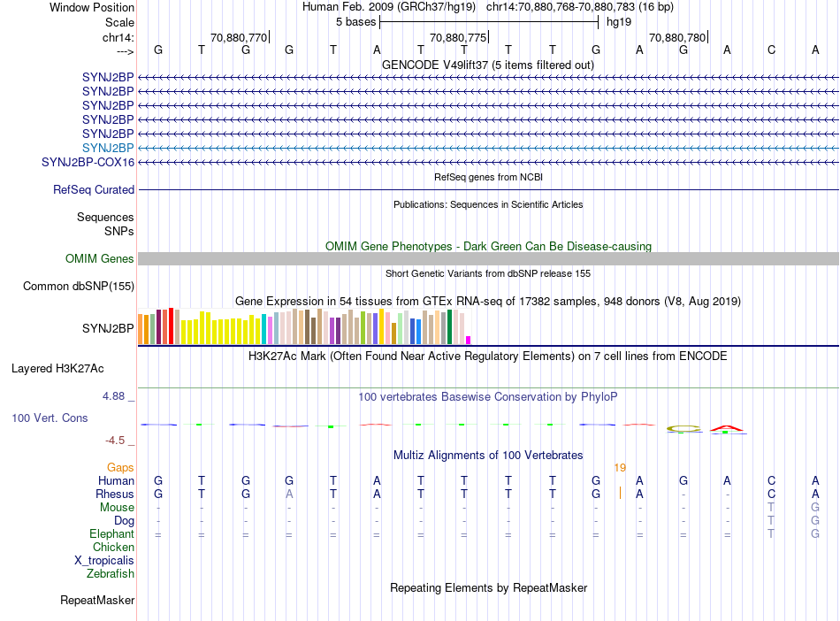Click the Sequences subtrack label

[x=105, y=217]
